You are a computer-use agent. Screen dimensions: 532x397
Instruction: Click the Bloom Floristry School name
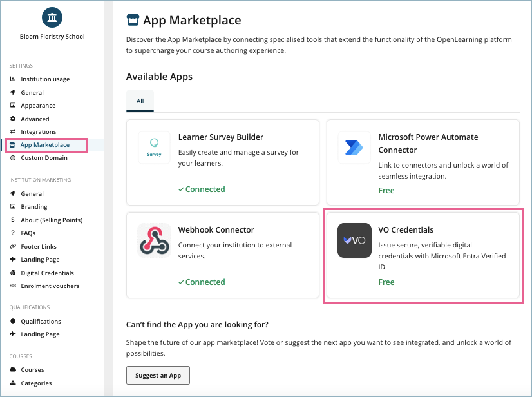52,37
